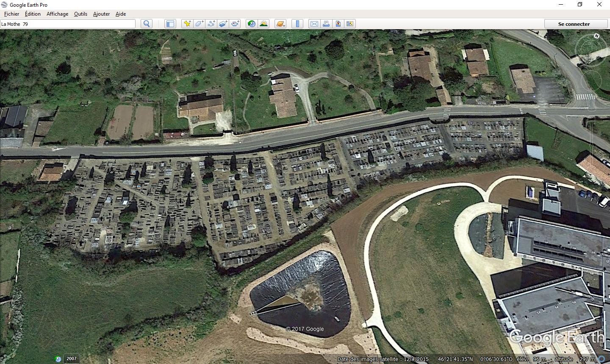Click the search magnifier button
The image size is (610, 364).
147,24
